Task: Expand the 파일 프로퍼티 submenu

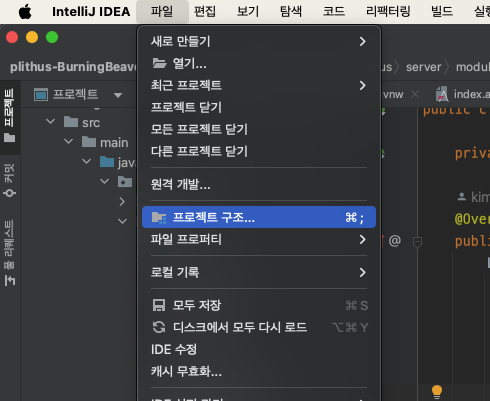Action: [259, 239]
